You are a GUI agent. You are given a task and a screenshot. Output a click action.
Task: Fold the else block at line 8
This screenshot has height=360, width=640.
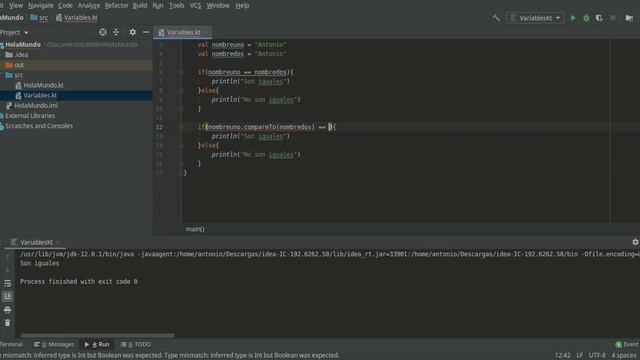coord(181,91)
